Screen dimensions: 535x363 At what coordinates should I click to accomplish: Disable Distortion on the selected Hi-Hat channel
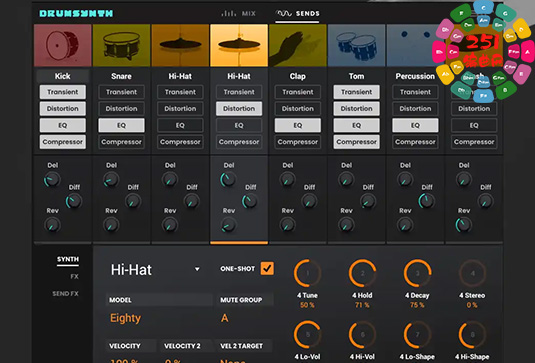239,108
